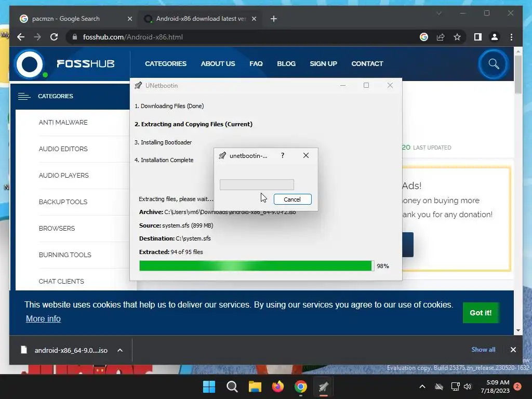Go back in Chrome browser

coord(21,37)
